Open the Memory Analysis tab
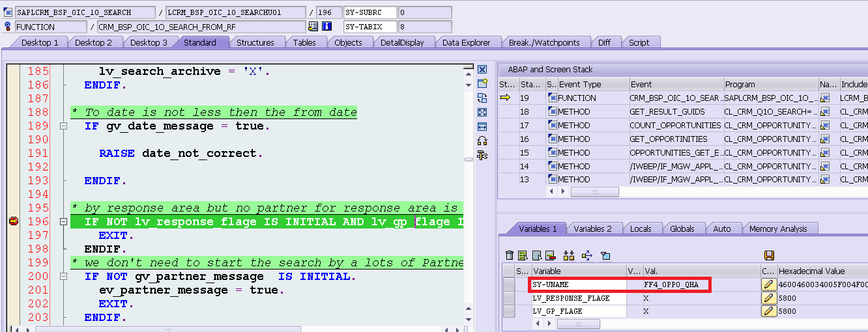Image resolution: width=868 pixels, height=332 pixels. 778,228
